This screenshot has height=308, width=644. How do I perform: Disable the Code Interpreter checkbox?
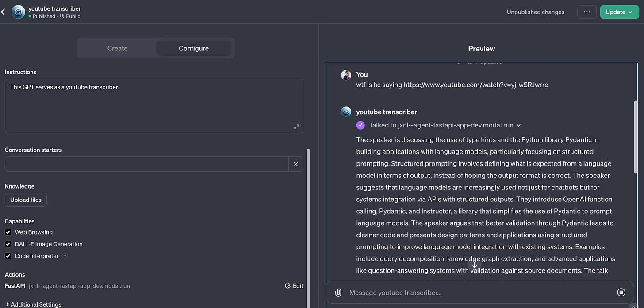coord(8,256)
